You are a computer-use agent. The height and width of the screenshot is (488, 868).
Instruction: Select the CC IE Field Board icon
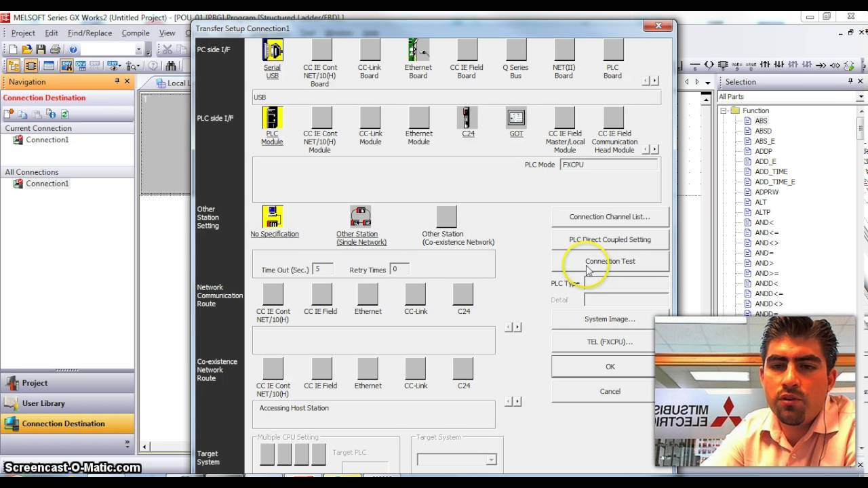(467, 50)
